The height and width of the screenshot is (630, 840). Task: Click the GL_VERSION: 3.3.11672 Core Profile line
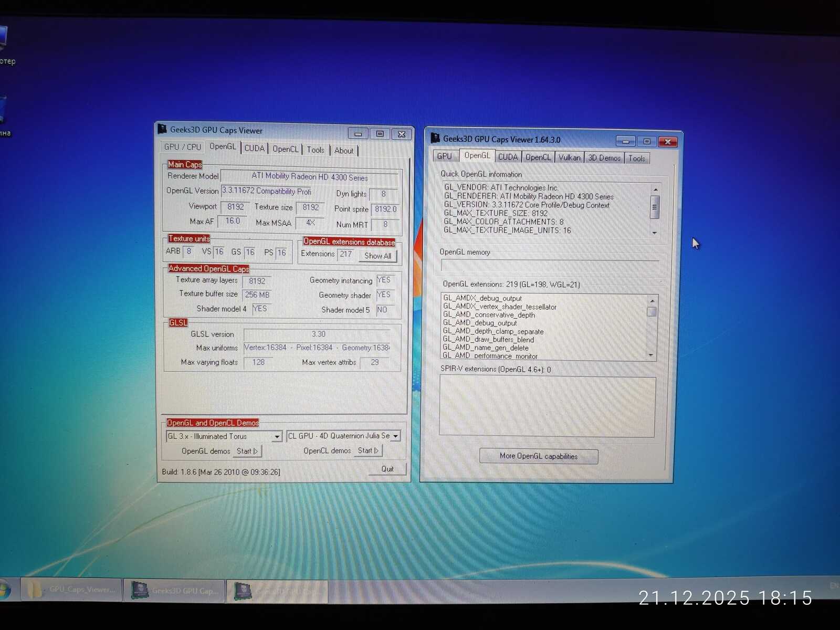[527, 205]
